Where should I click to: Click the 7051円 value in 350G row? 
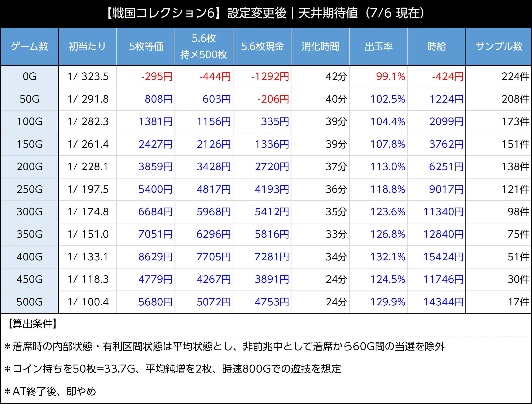(x=156, y=234)
